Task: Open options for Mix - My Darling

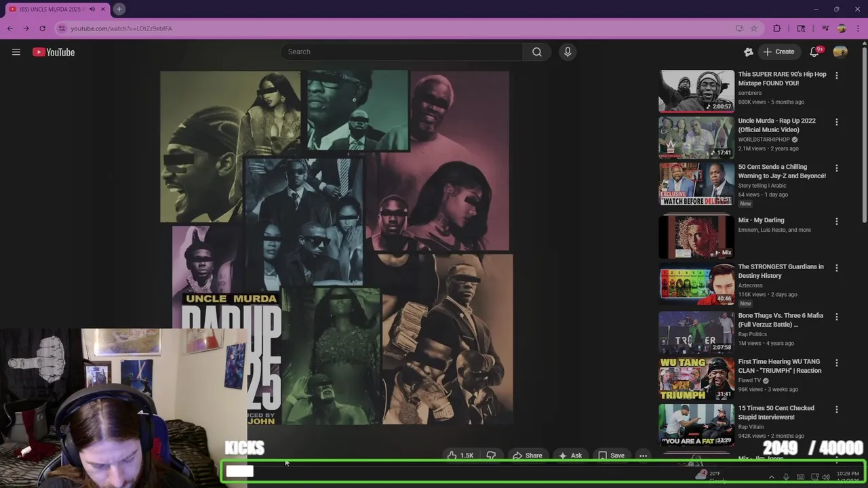Action: 837,222
